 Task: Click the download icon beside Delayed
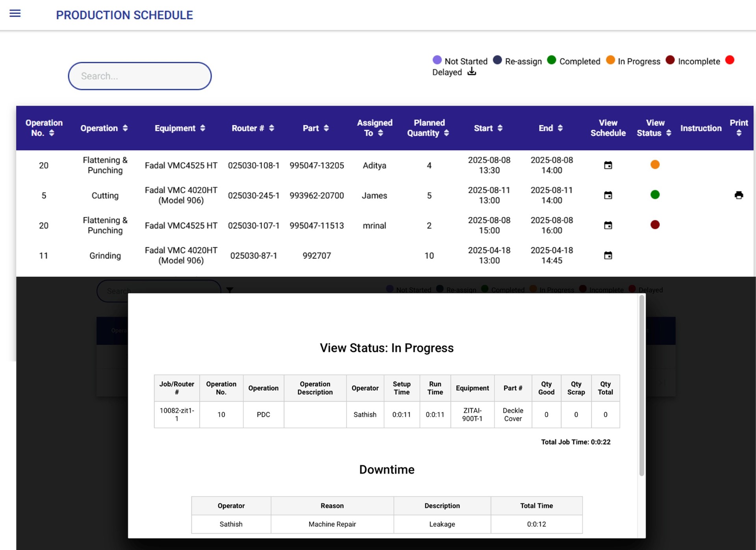click(472, 72)
